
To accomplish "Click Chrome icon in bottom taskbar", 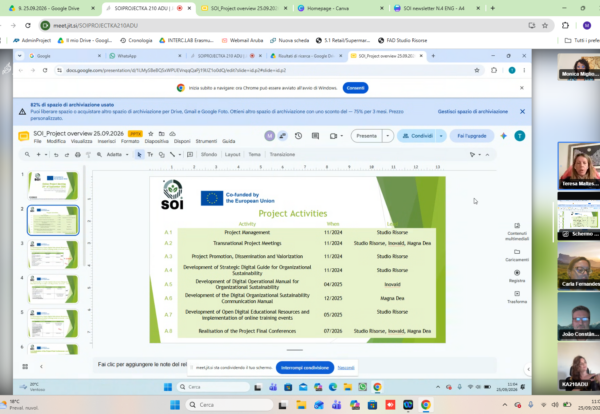I will [x=426, y=405].
